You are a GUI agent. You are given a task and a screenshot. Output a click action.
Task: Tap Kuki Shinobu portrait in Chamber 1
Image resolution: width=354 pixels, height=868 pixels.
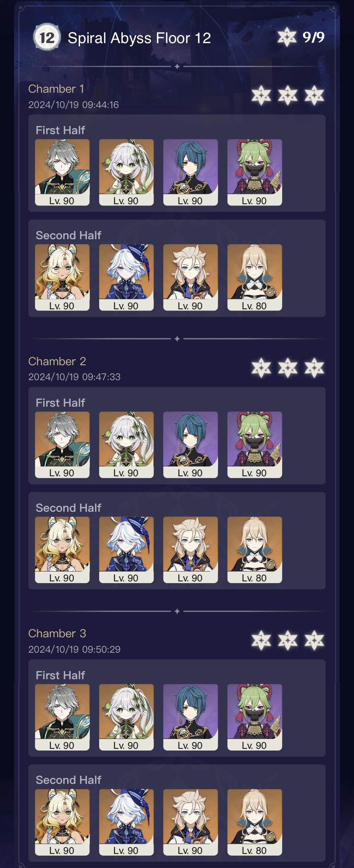(x=255, y=172)
